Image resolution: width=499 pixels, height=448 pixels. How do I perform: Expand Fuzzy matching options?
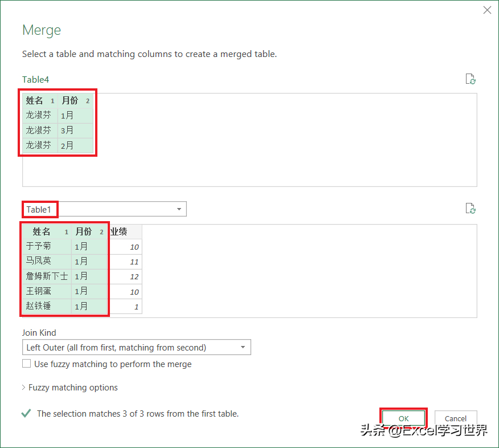coord(70,388)
